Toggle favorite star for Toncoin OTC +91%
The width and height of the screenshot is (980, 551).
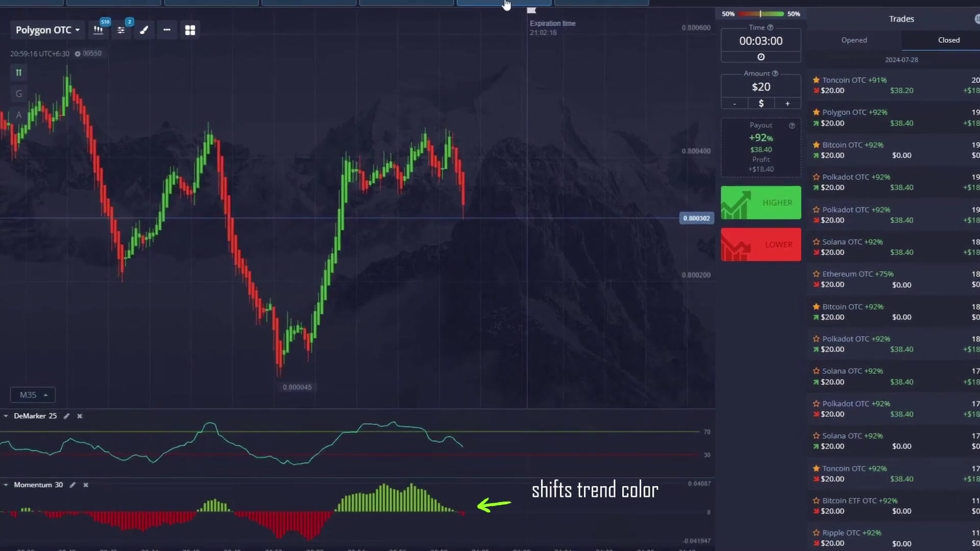click(x=816, y=80)
